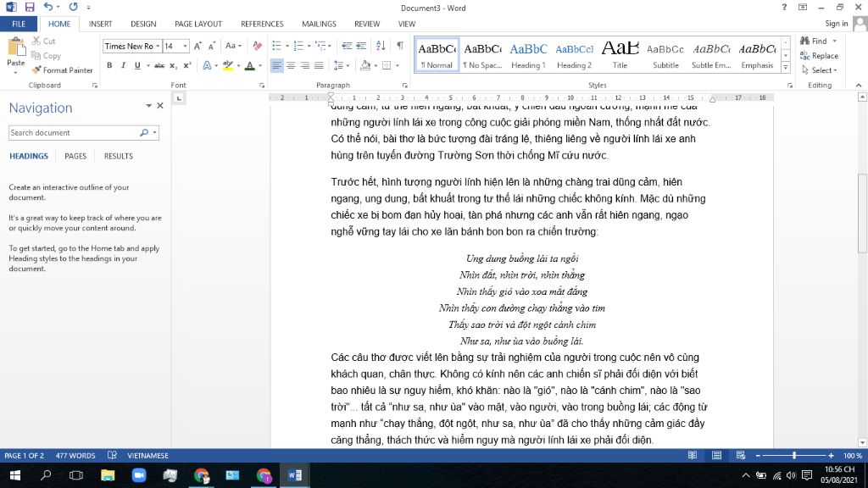Click the Save icon in quick access toolbar
Image resolution: width=868 pixels, height=488 pixels.
(30, 7)
